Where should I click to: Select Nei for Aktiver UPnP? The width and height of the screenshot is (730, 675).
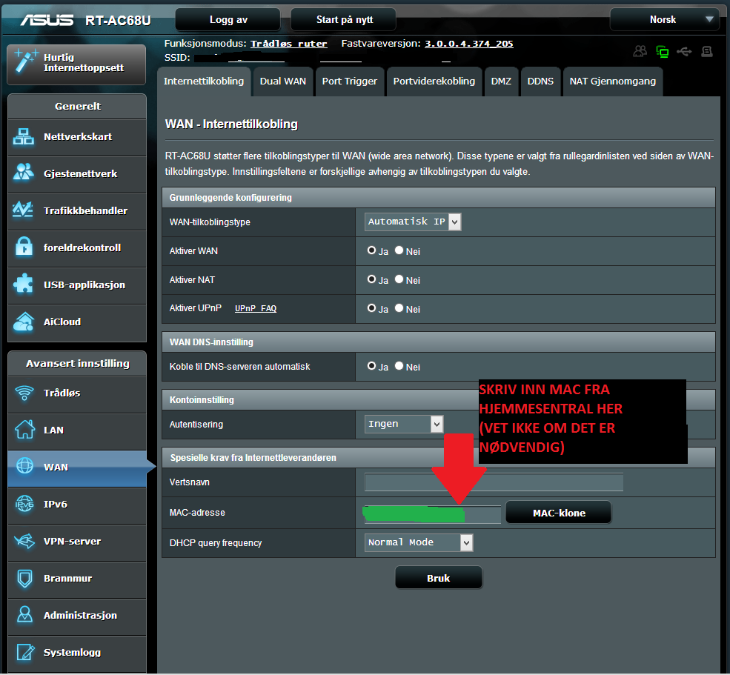point(399,308)
